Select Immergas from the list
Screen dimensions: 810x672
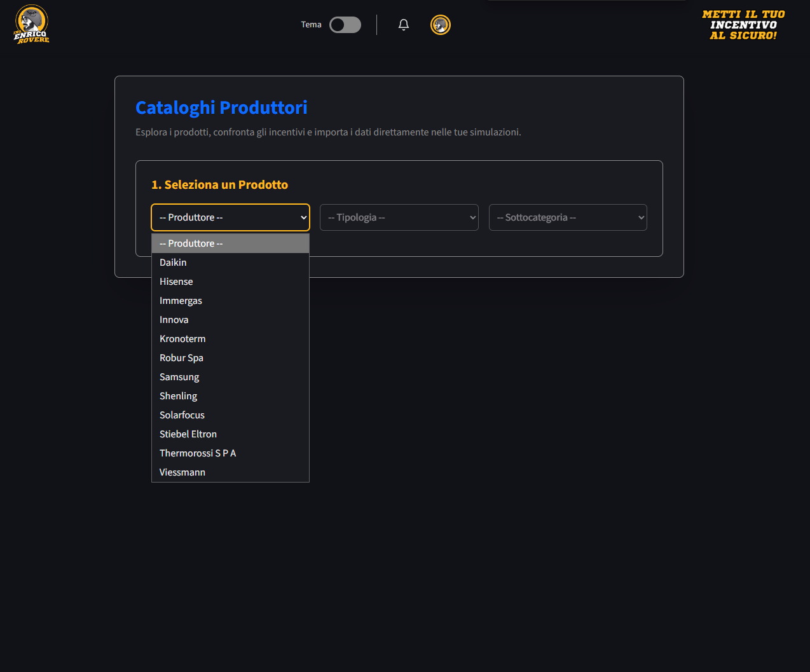(181, 301)
